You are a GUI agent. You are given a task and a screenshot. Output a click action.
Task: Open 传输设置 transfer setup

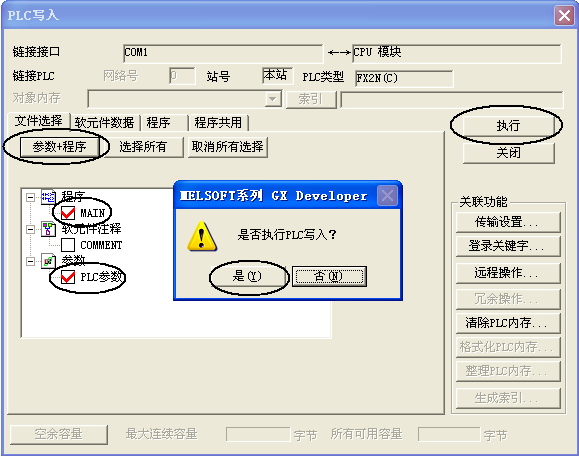pyautogui.click(x=508, y=222)
